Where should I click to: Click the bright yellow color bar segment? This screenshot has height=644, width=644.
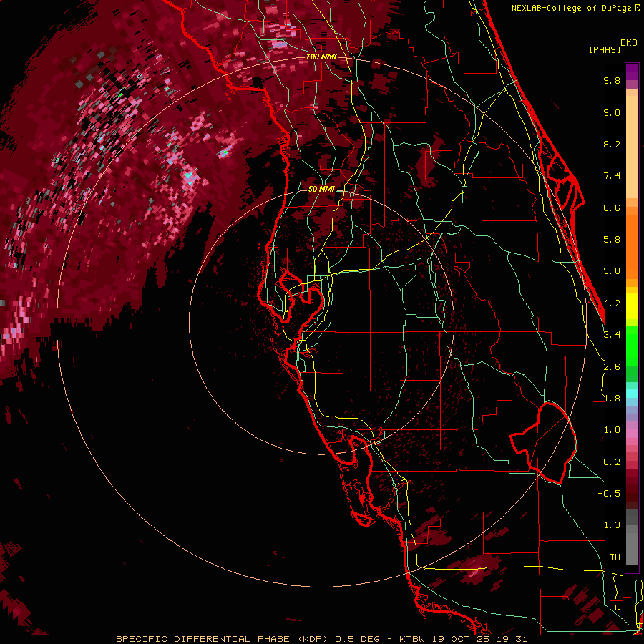pos(632,306)
